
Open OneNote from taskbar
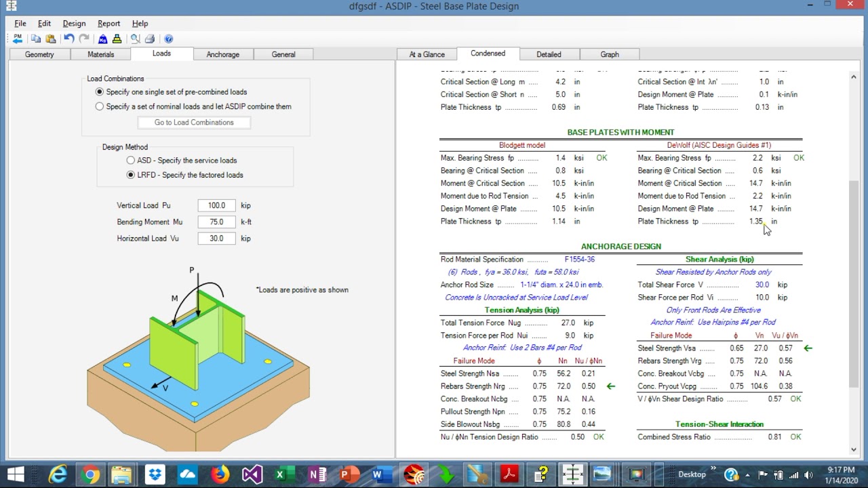click(x=317, y=474)
